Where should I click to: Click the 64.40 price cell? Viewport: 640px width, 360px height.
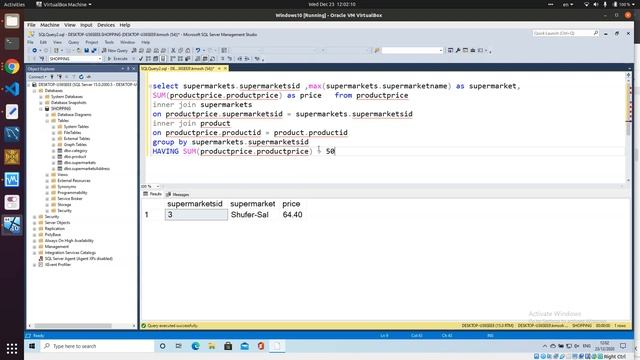click(293, 215)
